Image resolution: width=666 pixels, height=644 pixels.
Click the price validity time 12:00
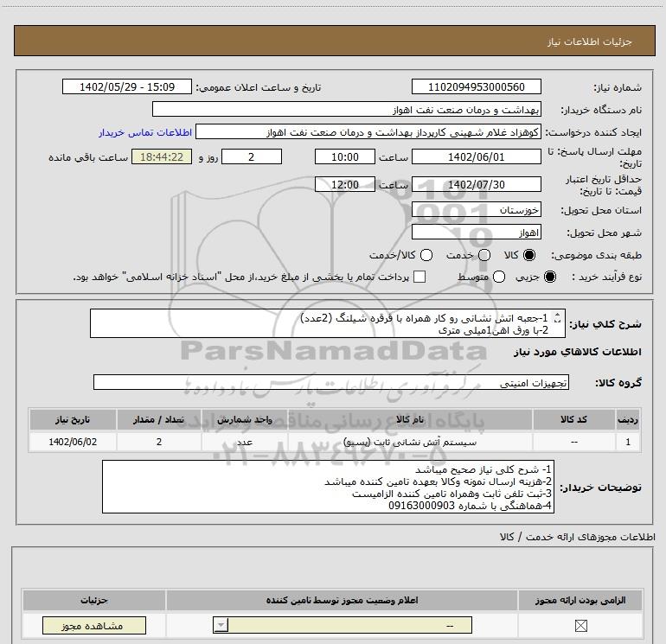pos(345,185)
